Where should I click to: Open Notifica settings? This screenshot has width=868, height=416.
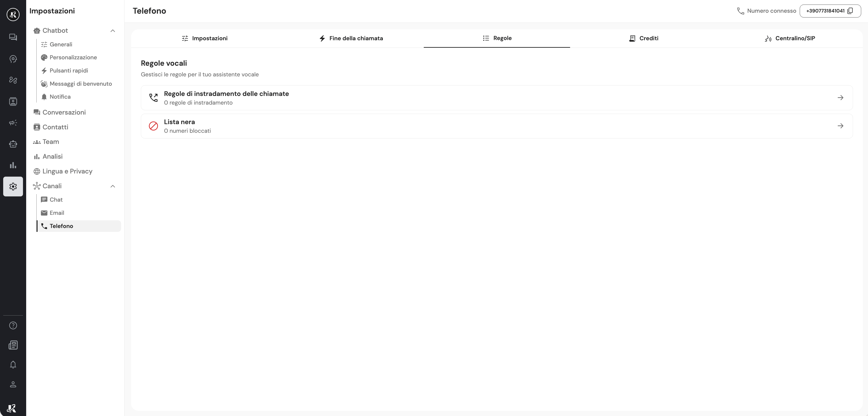(79, 97)
